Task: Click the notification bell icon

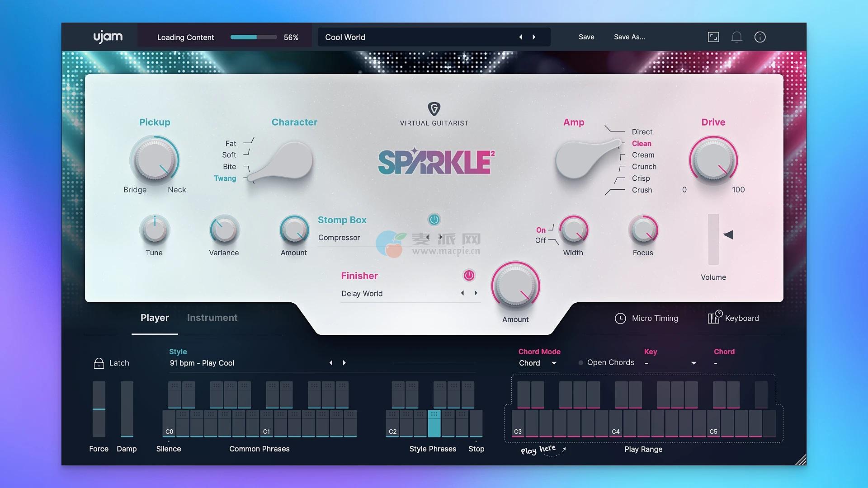Action: [736, 37]
